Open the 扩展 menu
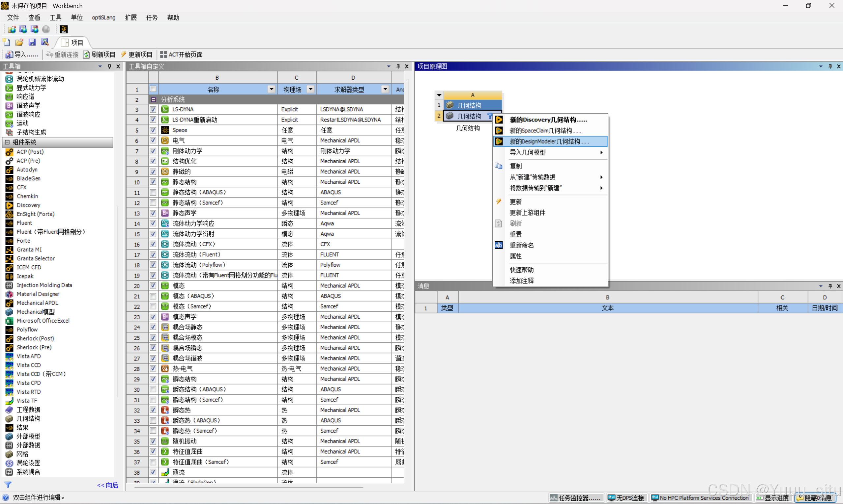 pos(131,18)
